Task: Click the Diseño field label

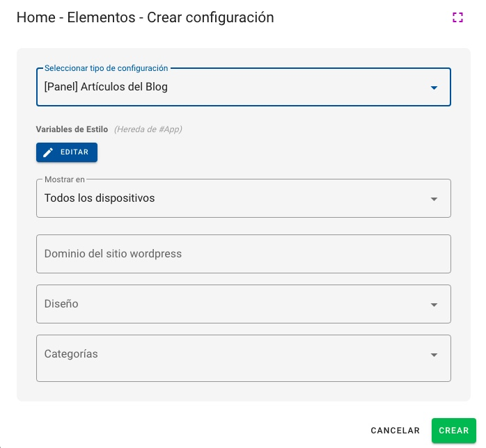Action: coord(61,304)
